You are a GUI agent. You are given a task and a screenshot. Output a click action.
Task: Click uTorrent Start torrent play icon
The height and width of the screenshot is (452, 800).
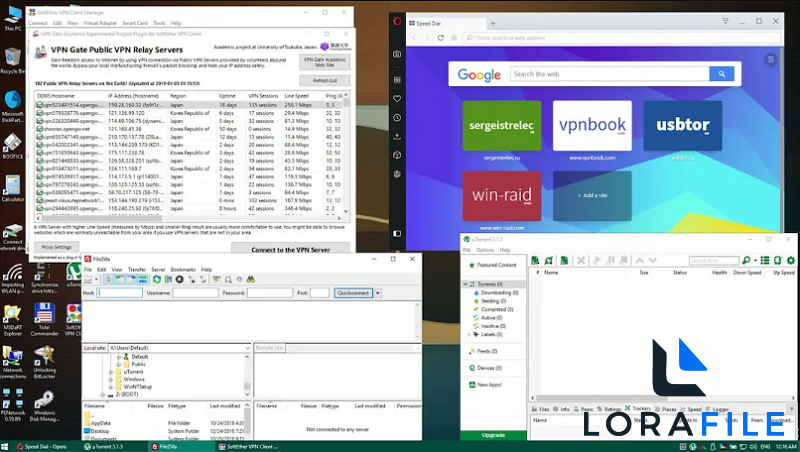[596, 261]
